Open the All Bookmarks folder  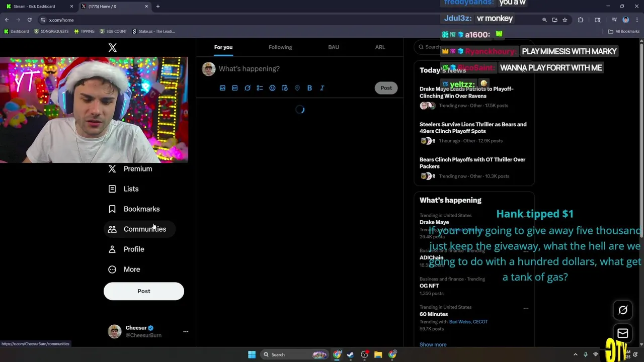pyautogui.click(x=623, y=31)
